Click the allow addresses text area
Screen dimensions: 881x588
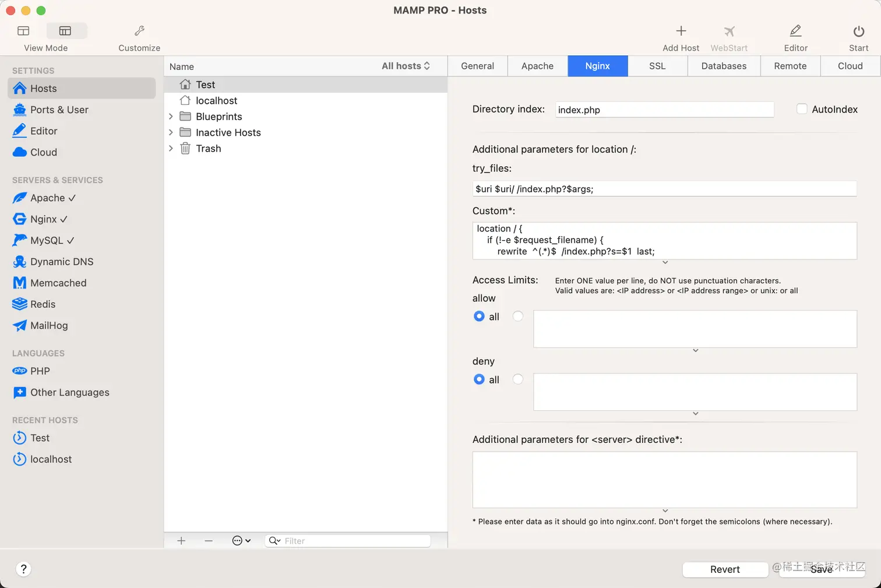695,329
